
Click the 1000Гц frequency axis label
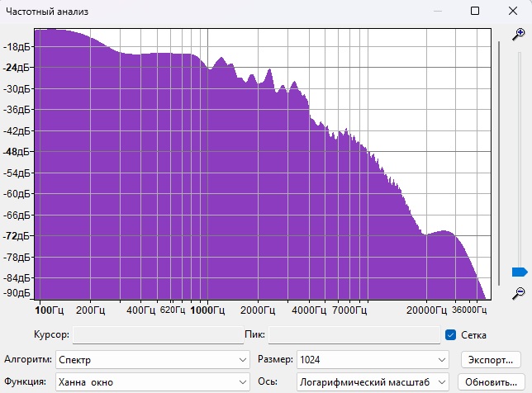(207, 310)
